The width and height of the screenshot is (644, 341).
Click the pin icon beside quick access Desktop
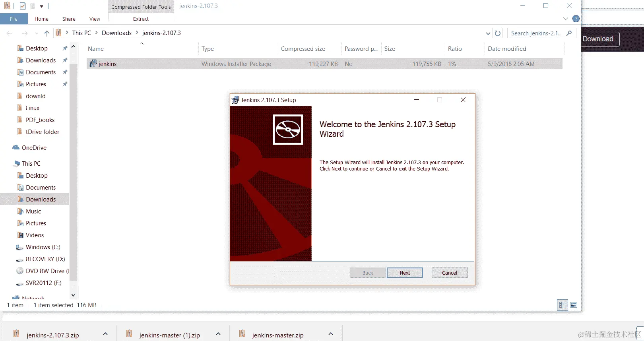(x=65, y=48)
